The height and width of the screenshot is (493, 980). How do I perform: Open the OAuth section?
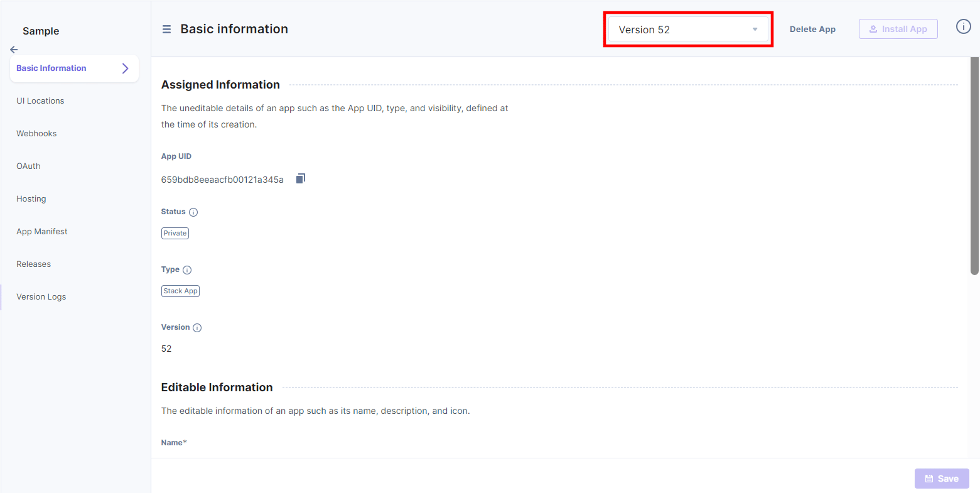click(x=28, y=166)
